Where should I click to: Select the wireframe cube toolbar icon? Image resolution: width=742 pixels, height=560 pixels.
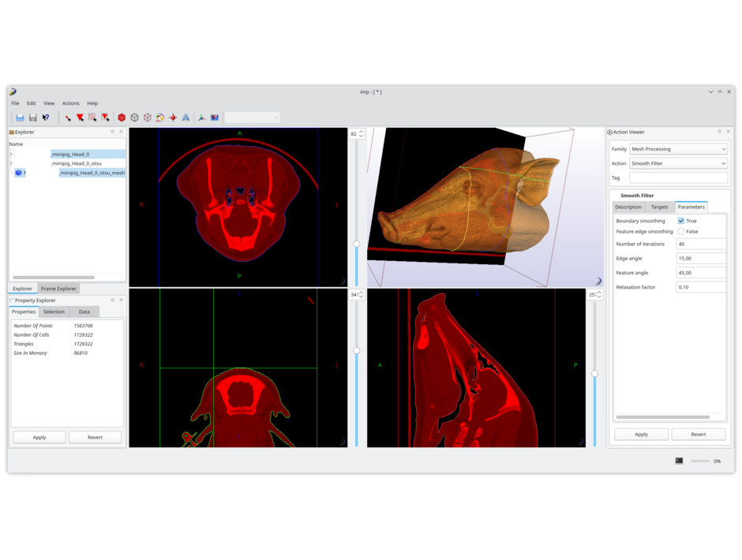[x=134, y=117]
